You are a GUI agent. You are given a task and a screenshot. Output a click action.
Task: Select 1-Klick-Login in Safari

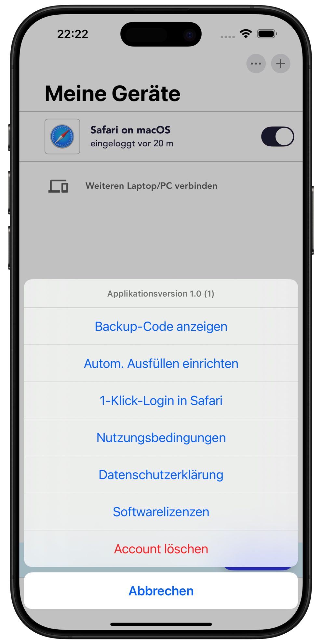point(161,400)
